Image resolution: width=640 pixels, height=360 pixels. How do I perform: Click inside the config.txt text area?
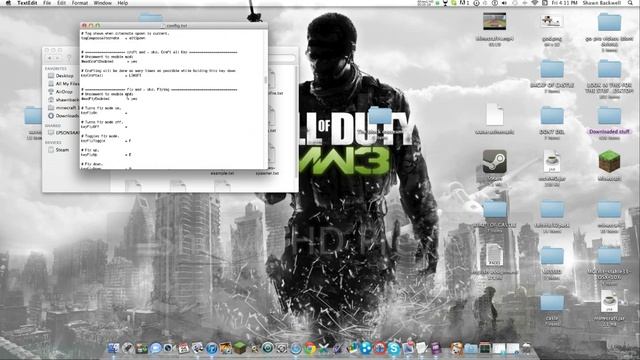pyautogui.click(x=172, y=98)
